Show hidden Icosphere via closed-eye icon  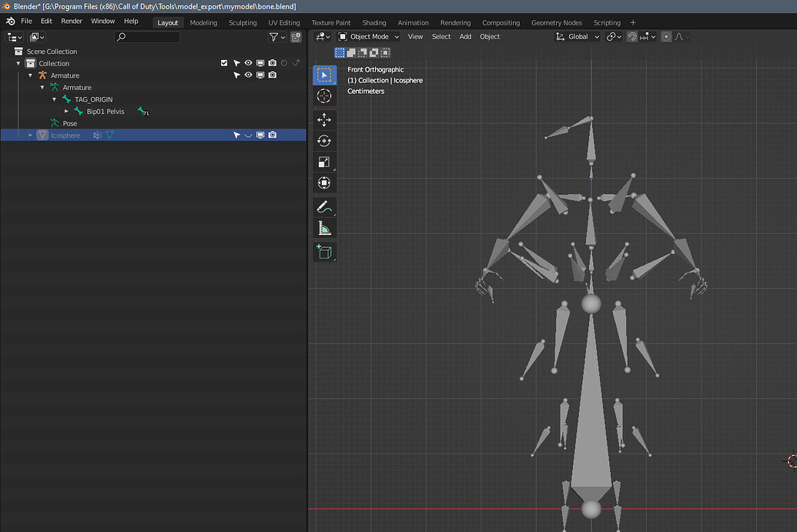(x=248, y=136)
